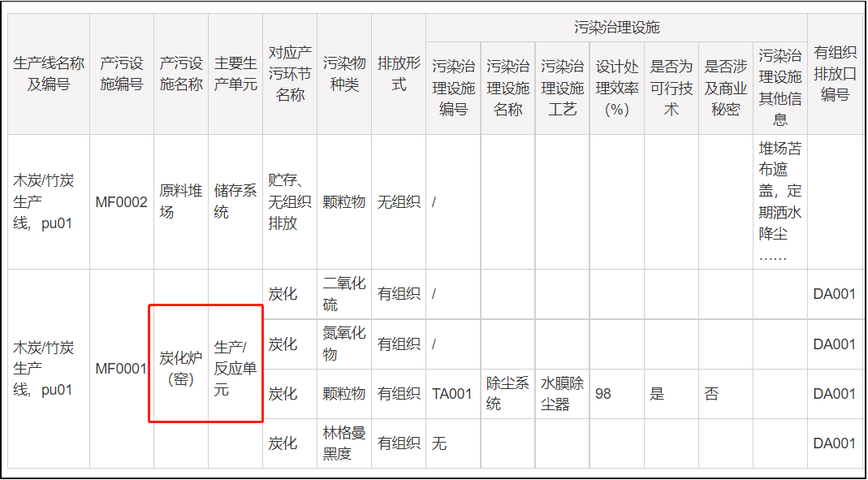This screenshot has width=868, height=480.
Task: Click the 二氧化硫 pollutant cell
Action: coord(343,294)
